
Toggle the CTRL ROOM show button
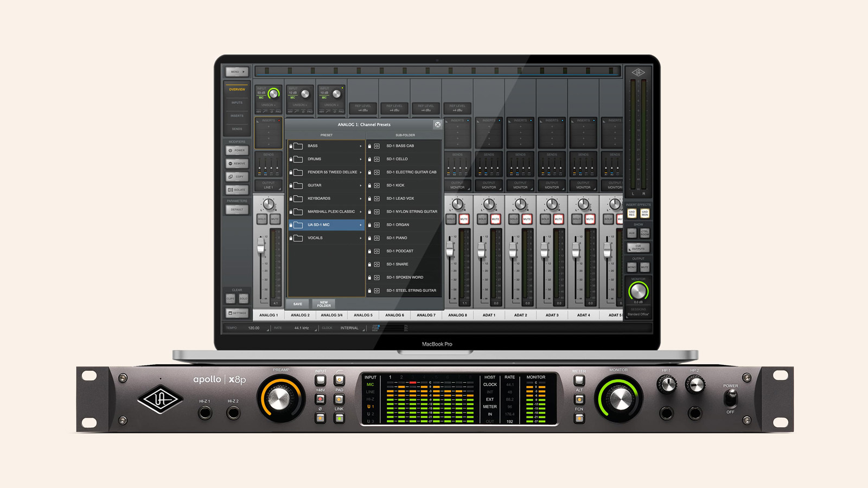pyautogui.click(x=644, y=233)
